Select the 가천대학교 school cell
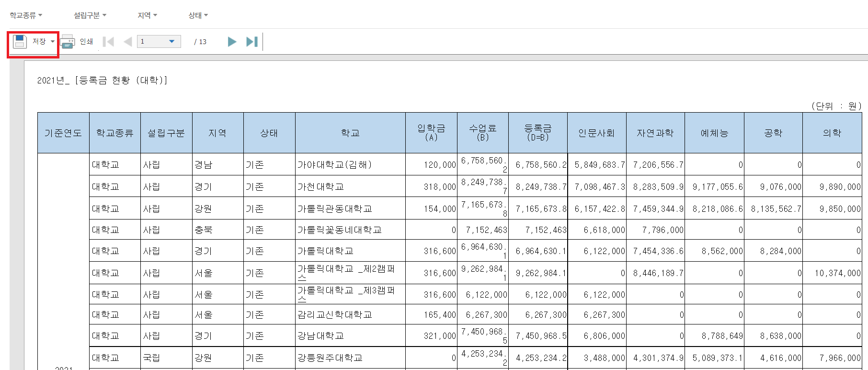Viewport: 868px width, 370px height. point(350,186)
